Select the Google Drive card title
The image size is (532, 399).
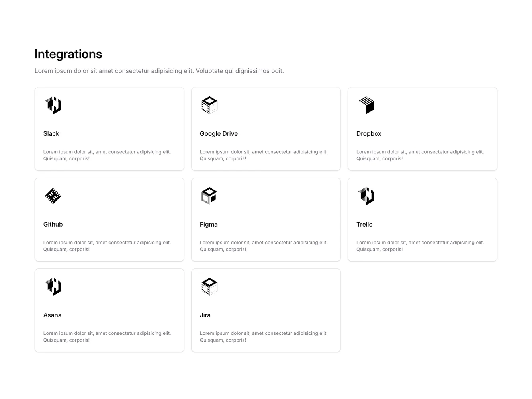pos(219,134)
